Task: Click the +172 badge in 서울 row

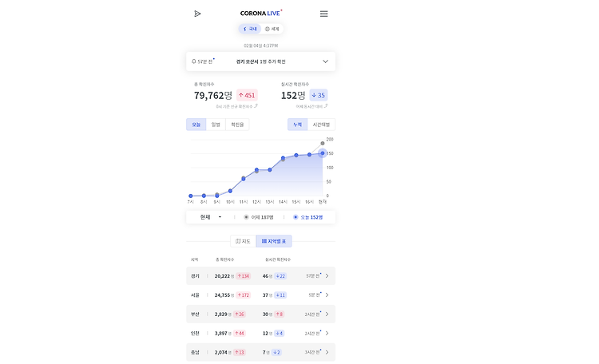Action: [x=243, y=295]
